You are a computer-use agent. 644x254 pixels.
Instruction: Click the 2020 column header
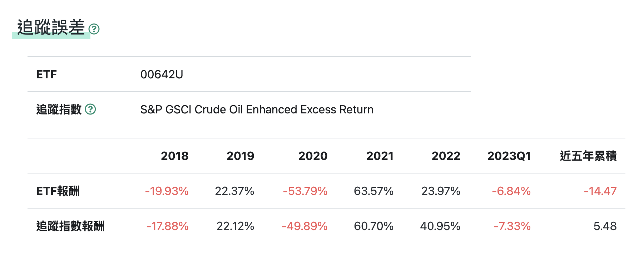[313, 156]
